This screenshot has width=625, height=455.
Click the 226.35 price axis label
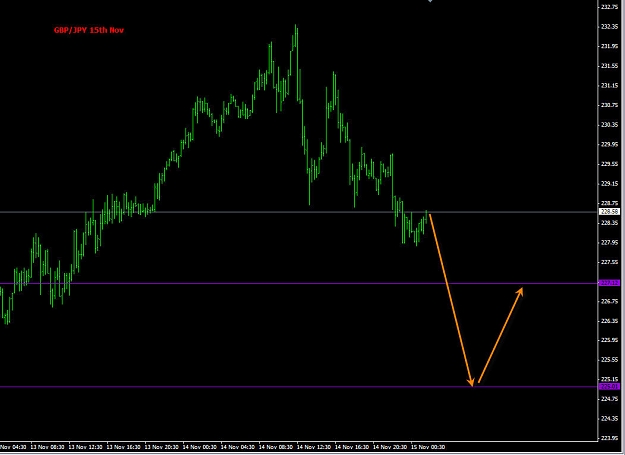point(609,321)
